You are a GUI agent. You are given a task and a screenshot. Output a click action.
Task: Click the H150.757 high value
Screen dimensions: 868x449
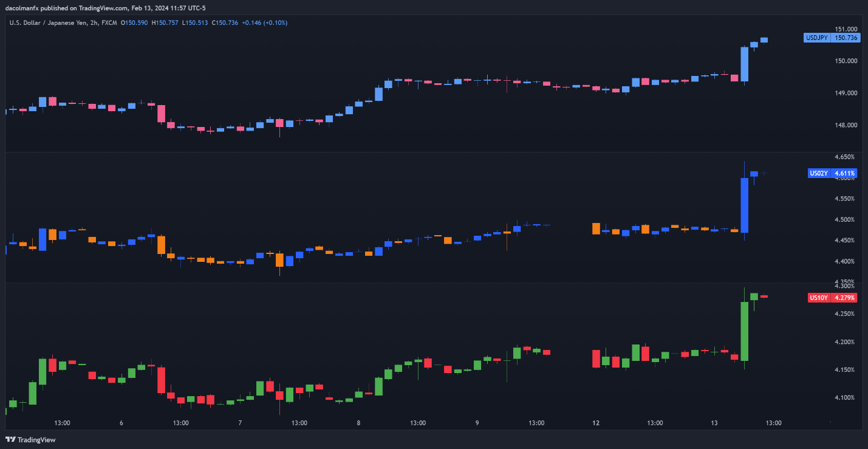click(x=165, y=22)
